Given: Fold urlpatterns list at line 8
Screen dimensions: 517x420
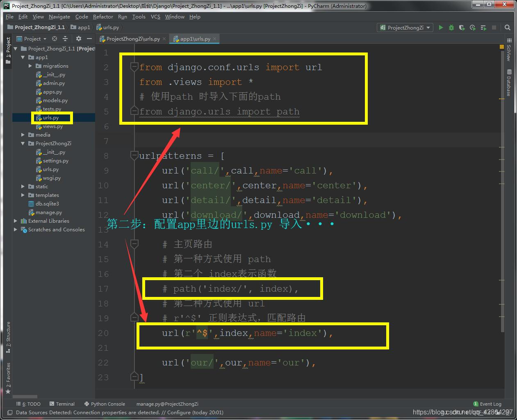Looking at the screenshot, I should pyautogui.click(x=134, y=155).
